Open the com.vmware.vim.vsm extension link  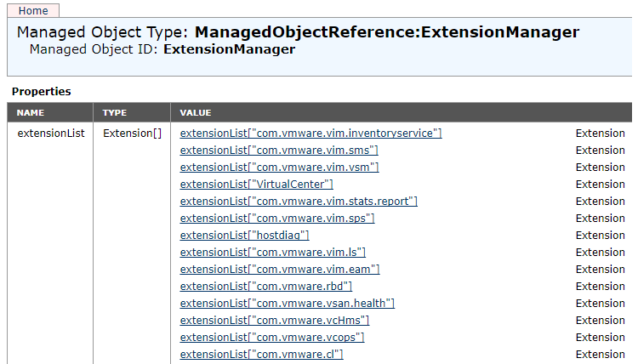pos(280,168)
